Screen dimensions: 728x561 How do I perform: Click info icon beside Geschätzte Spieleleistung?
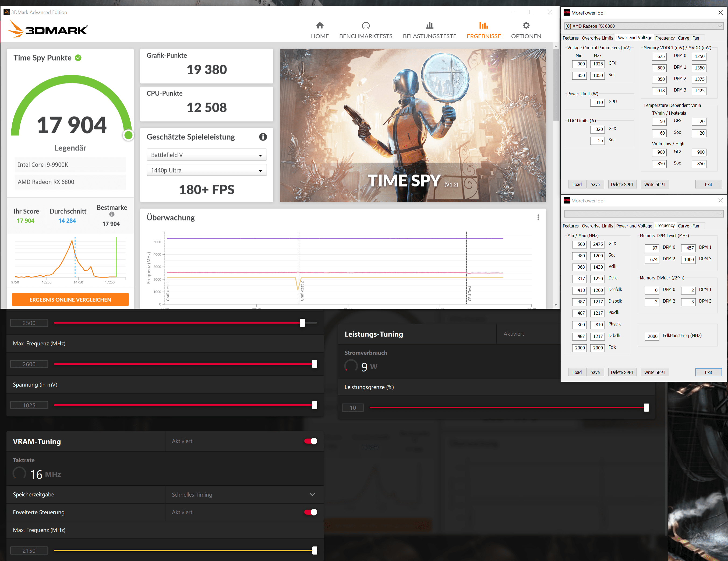tap(263, 137)
